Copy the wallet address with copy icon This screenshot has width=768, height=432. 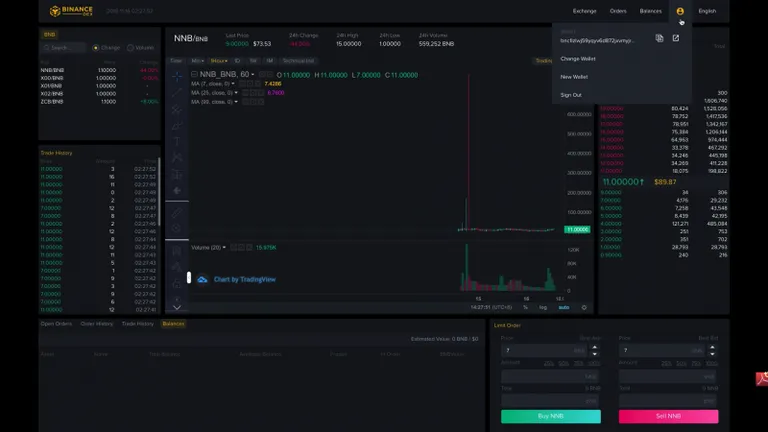tap(659, 38)
